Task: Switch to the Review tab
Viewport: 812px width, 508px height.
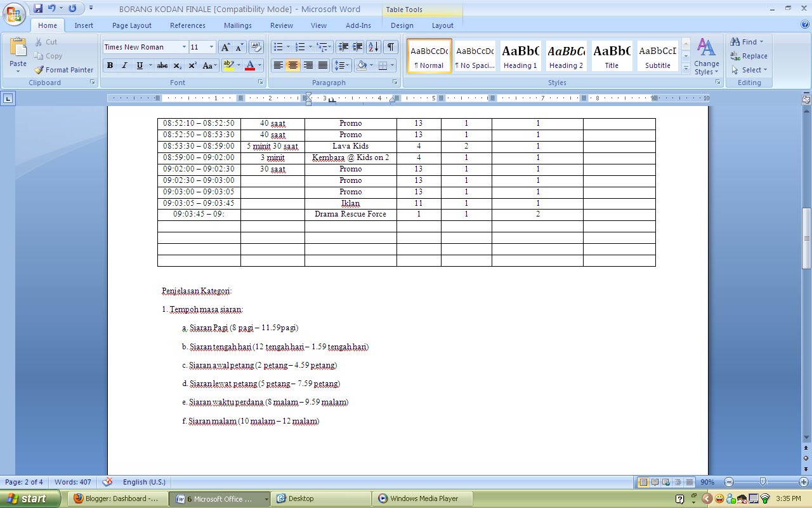Action: click(x=282, y=25)
